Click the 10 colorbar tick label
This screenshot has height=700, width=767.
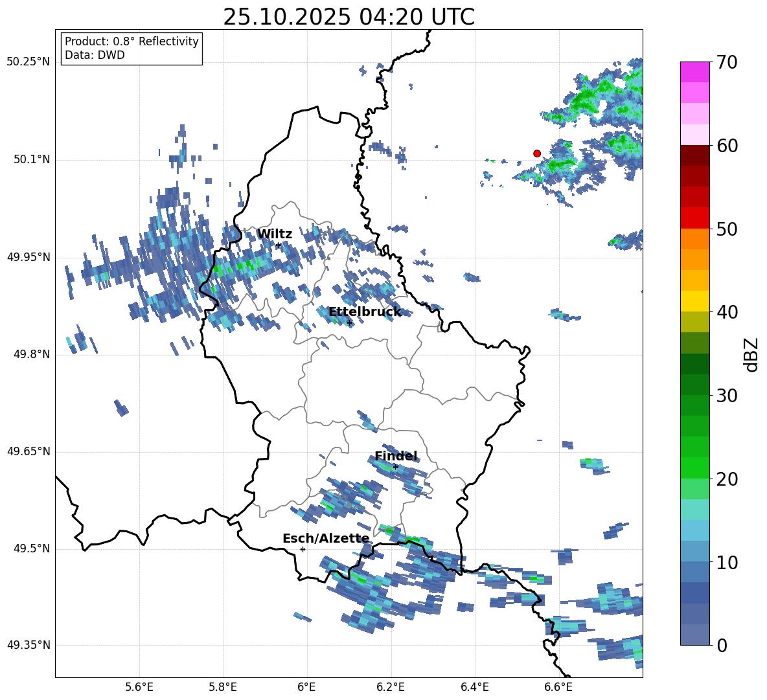point(727,562)
